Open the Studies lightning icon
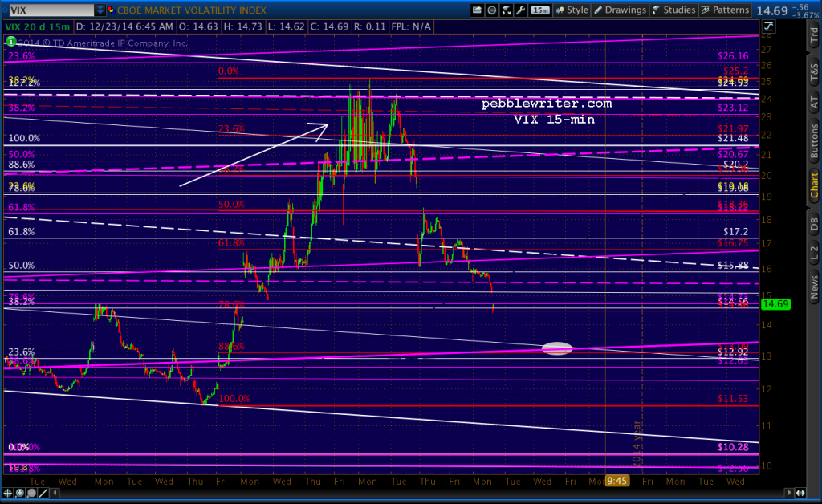Screen dimensions: 822x504 tap(655, 10)
